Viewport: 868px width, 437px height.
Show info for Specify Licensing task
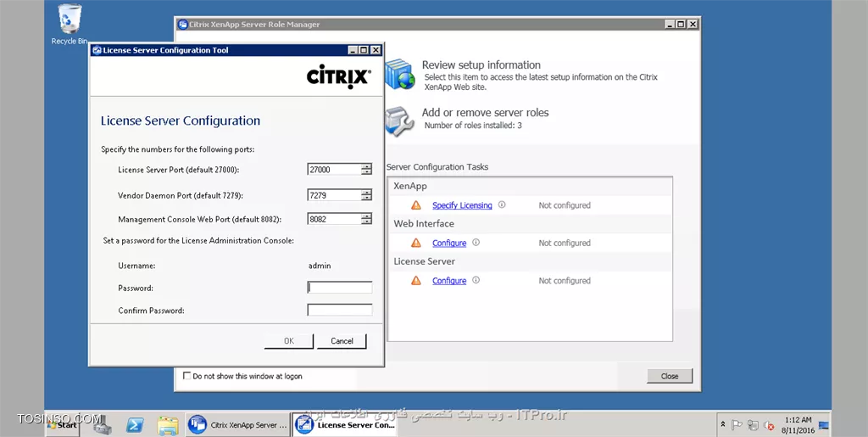click(x=502, y=204)
